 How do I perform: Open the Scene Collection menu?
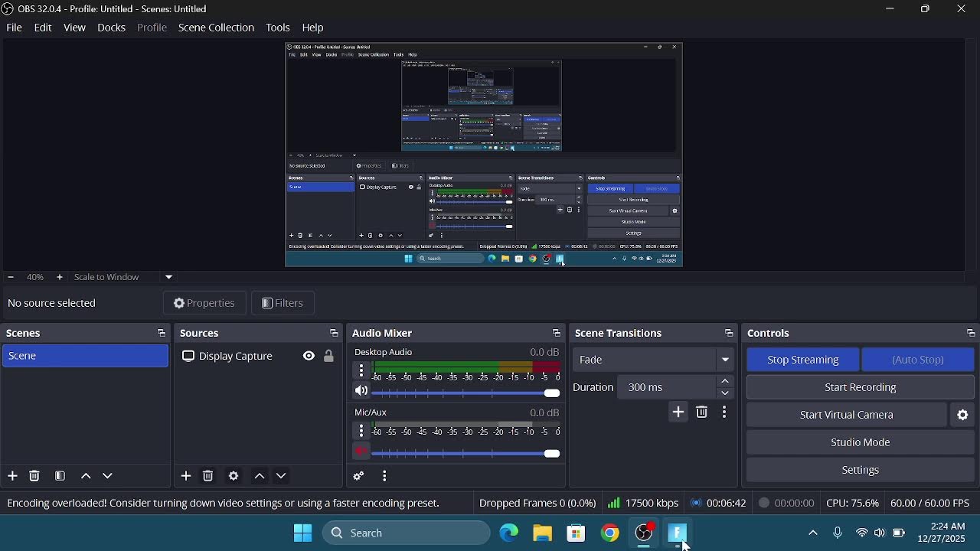pos(216,28)
